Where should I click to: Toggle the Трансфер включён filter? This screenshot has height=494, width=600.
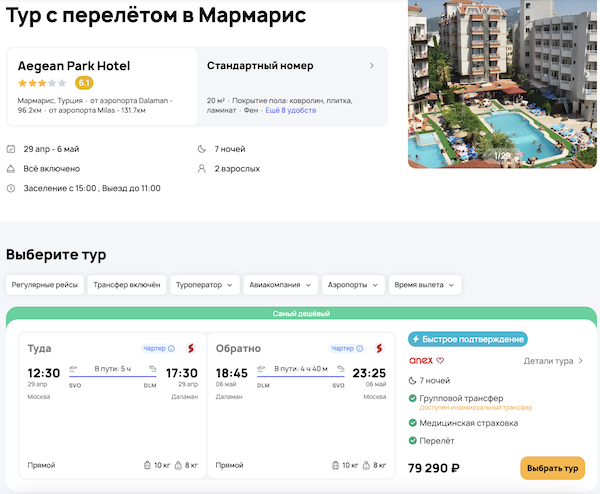pyautogui.click(x=126, y=285)
